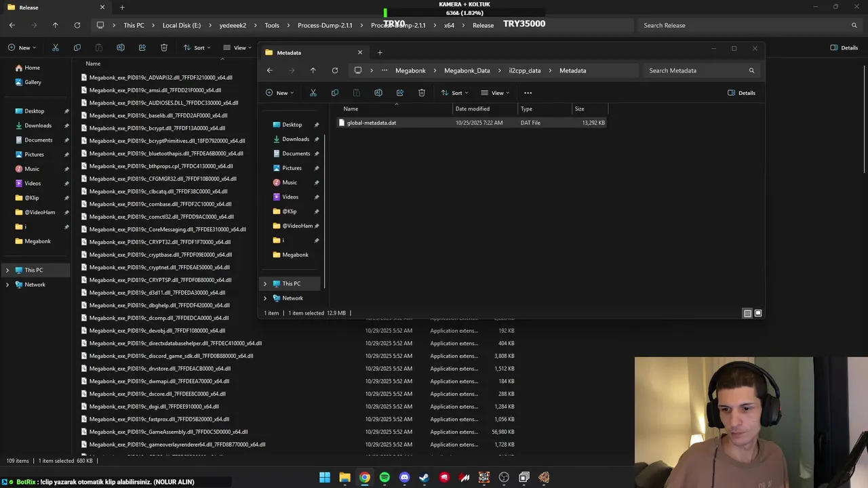Toggle the Details pane in Release window
The height and width of the screenshot is (488, 868).
pos(844,47)
